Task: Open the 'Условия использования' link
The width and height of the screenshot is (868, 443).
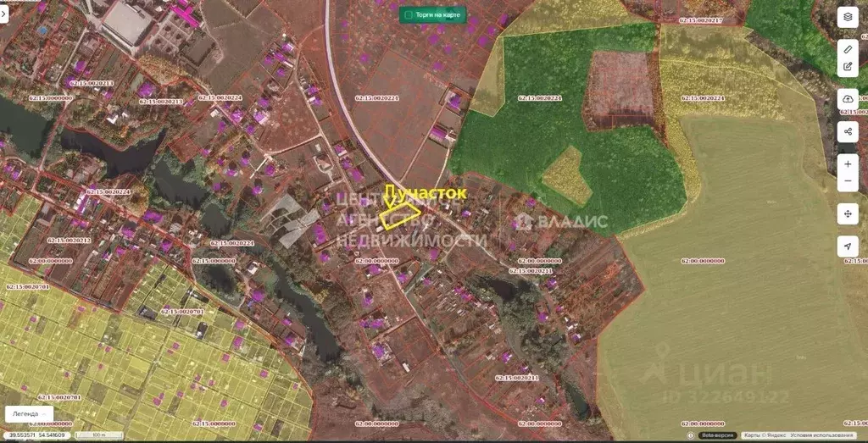Action: coord(819,435)
